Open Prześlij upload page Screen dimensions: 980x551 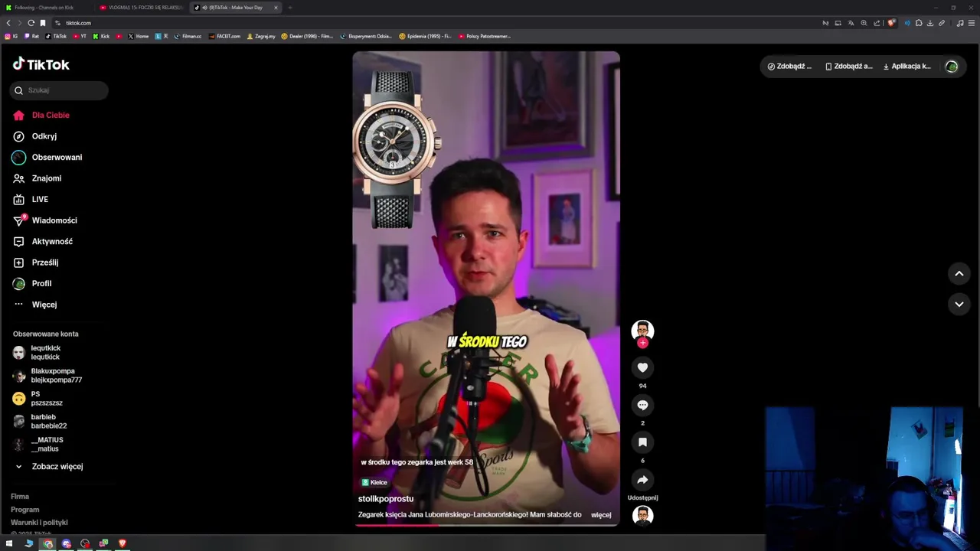click(36, 262)
